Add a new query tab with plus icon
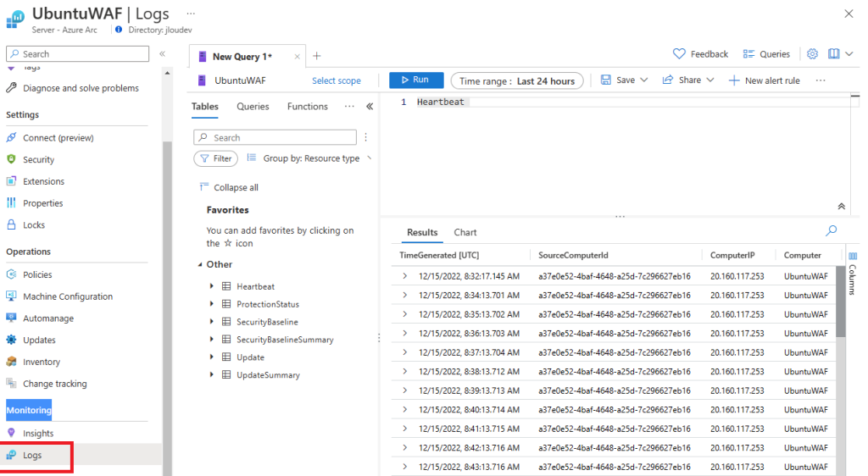 [317, 56]
